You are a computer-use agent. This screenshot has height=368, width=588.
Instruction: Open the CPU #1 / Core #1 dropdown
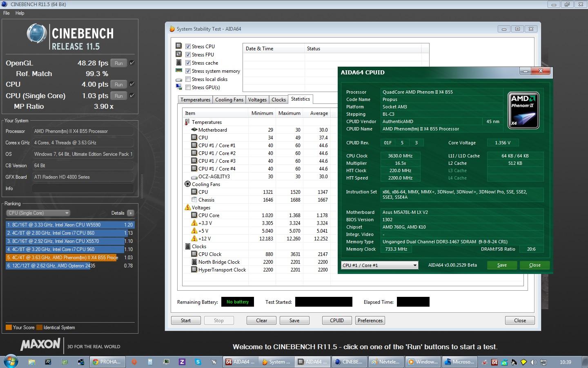[380, 265]
